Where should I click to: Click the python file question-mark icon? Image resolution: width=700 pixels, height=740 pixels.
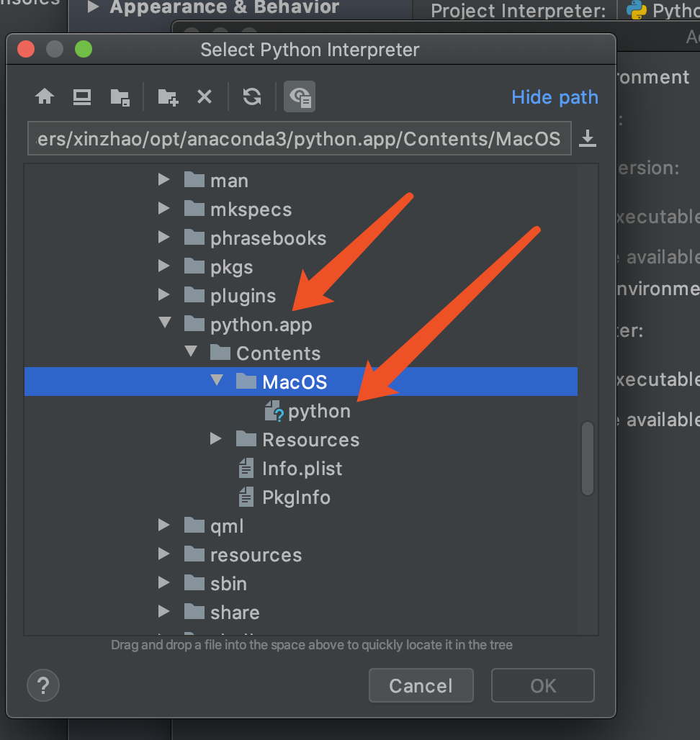click(x=274, y=411)
